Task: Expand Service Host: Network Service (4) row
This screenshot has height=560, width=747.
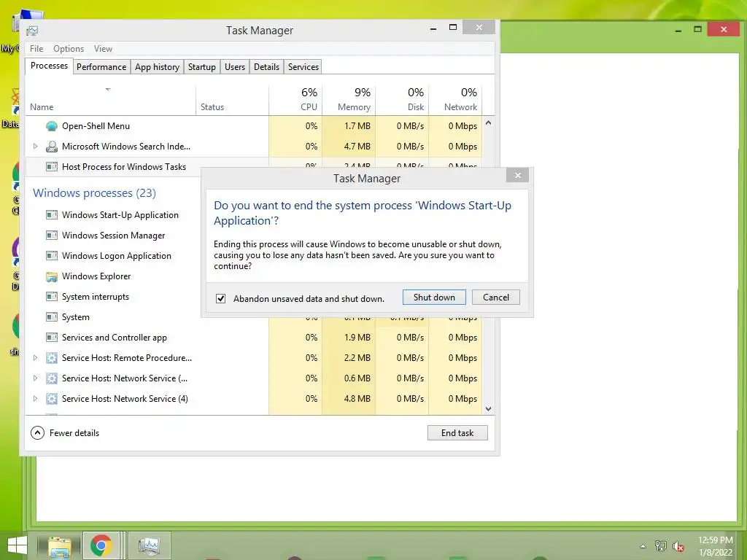Action: click(35, 399)
